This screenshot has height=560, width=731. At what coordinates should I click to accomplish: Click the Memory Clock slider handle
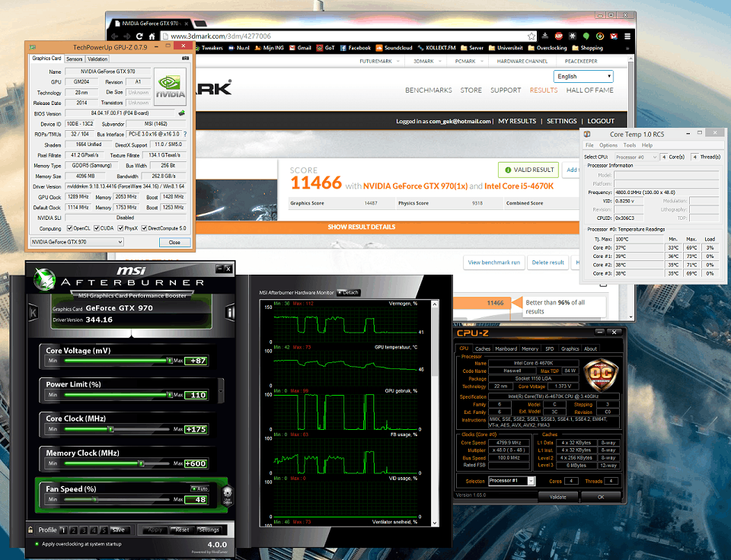coord(141,463)
